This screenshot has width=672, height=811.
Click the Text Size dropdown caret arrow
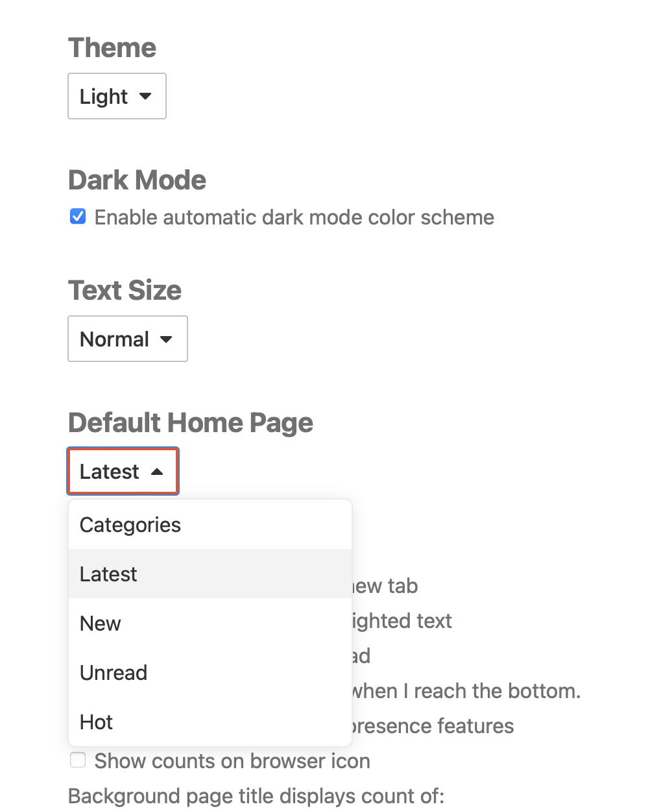point(166,339)
